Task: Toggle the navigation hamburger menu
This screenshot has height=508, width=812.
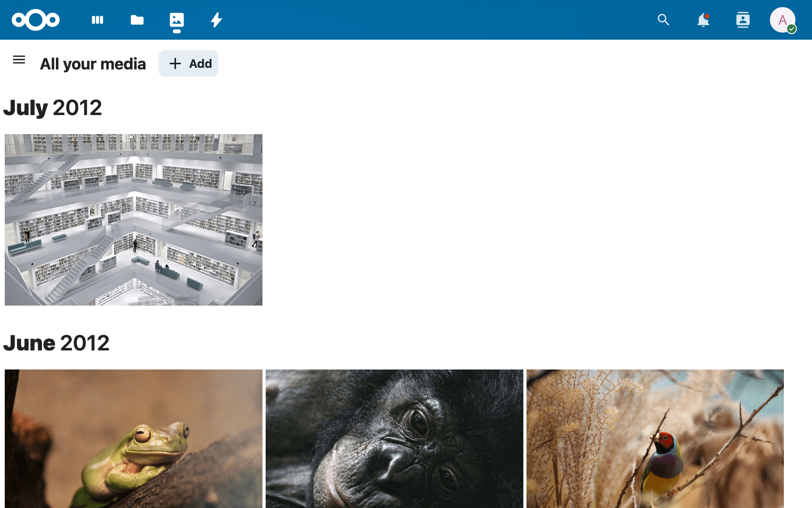Action: click(19, 60)
